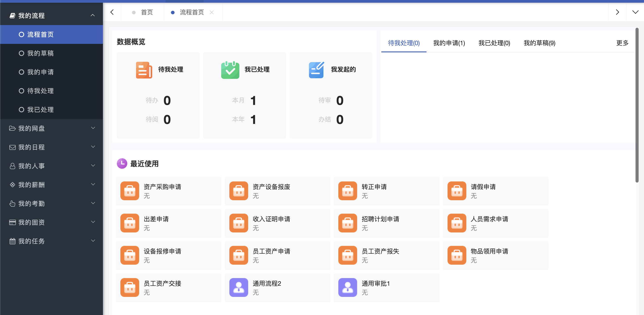Open the 请假申请 briefcase icon
The width and height of the screenshot is (644, 315).
coord(457,191)
